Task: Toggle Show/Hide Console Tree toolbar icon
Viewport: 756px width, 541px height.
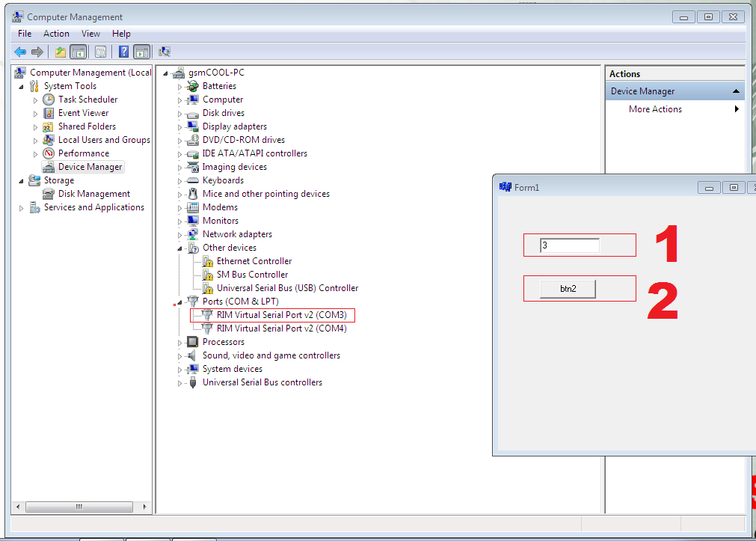Action: click(x=78, y=52)
